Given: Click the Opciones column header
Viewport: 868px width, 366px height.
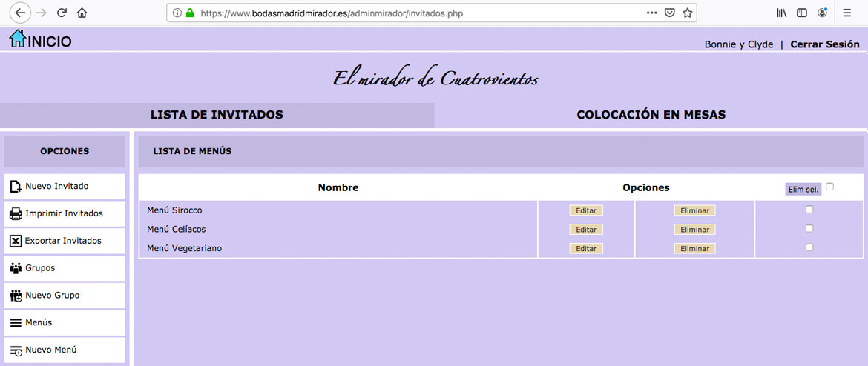Looking at the screenshot, I should point(646,188).
